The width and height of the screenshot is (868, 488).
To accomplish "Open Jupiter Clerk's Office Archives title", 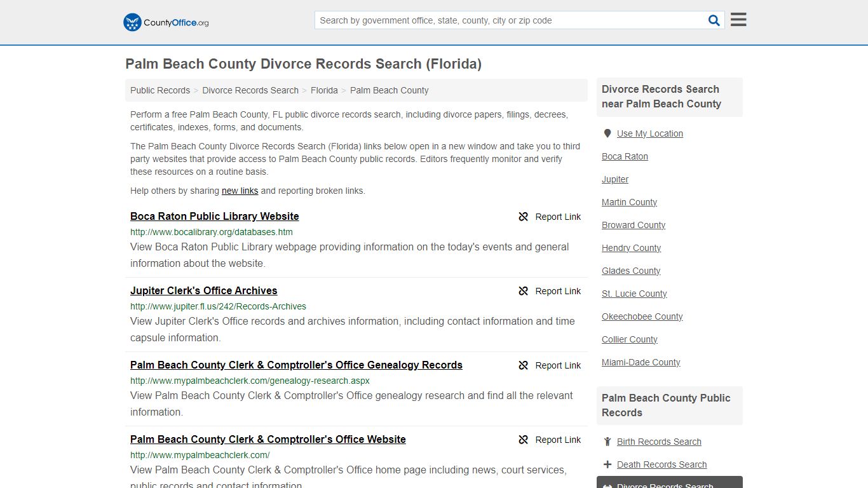I will (x=204, y=290).
